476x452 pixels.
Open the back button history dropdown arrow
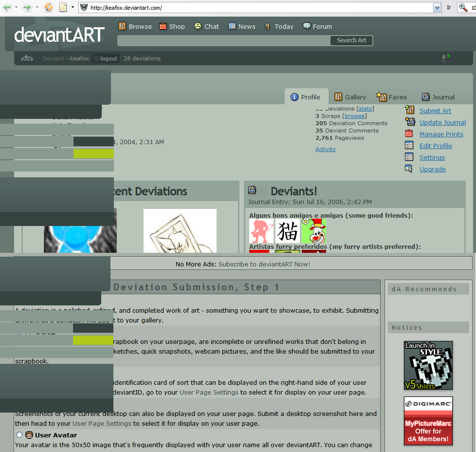tap(16, 7)
